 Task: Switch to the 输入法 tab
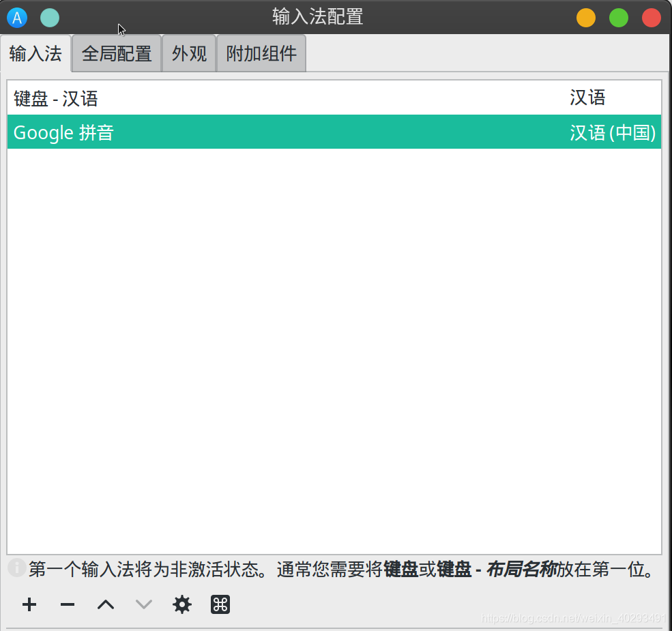(x=35, y=54)
